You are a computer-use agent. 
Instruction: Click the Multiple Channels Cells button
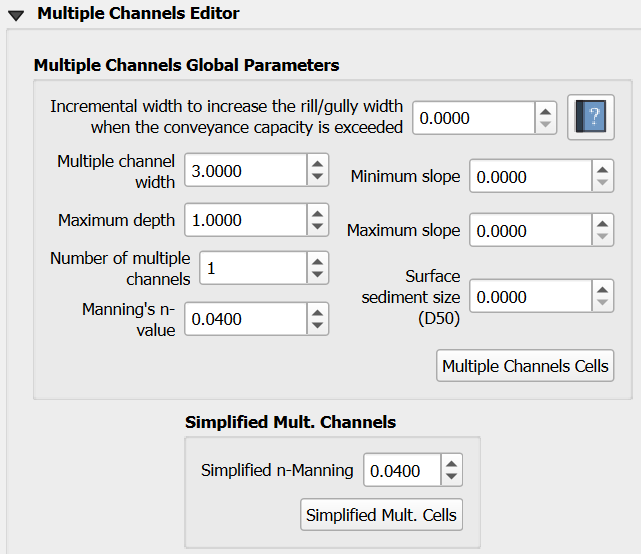click(x=525, y=366)
